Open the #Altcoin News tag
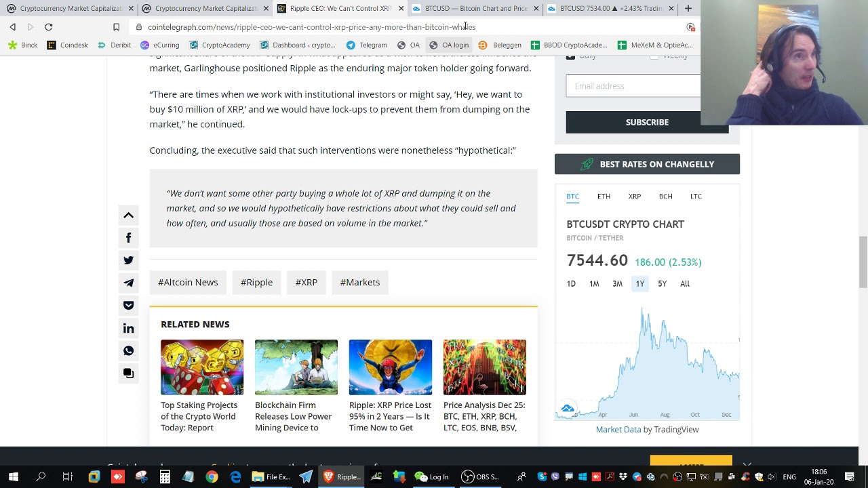 pos(188,283)
